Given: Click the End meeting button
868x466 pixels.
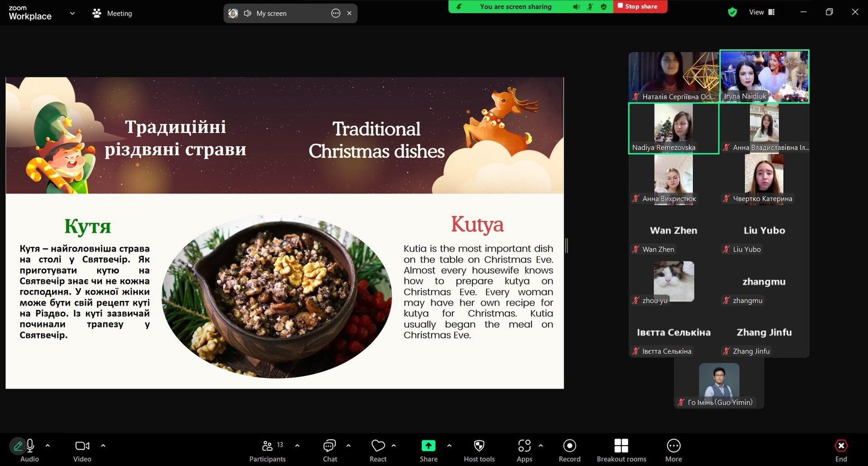Looking at the screenshot, I should pos(841,451).
